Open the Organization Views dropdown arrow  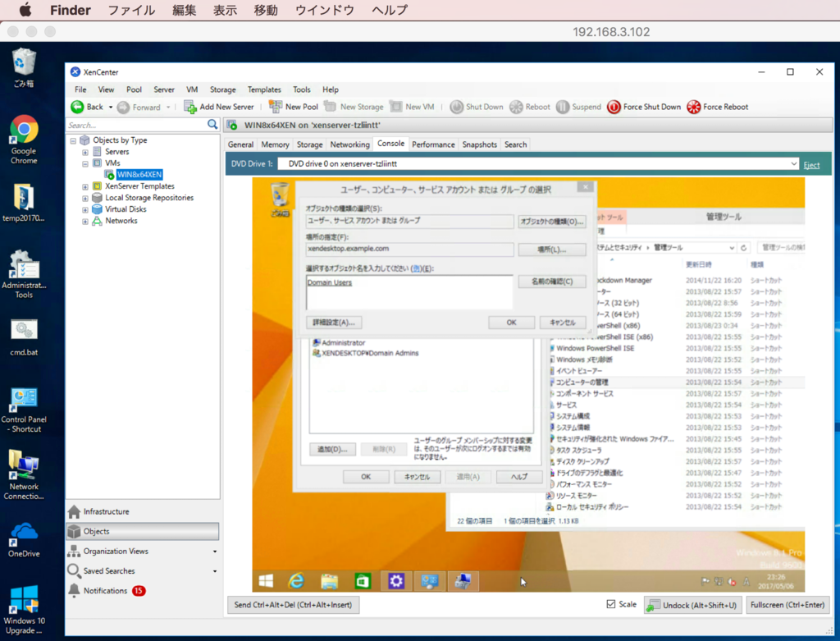[x=215, y=552]
